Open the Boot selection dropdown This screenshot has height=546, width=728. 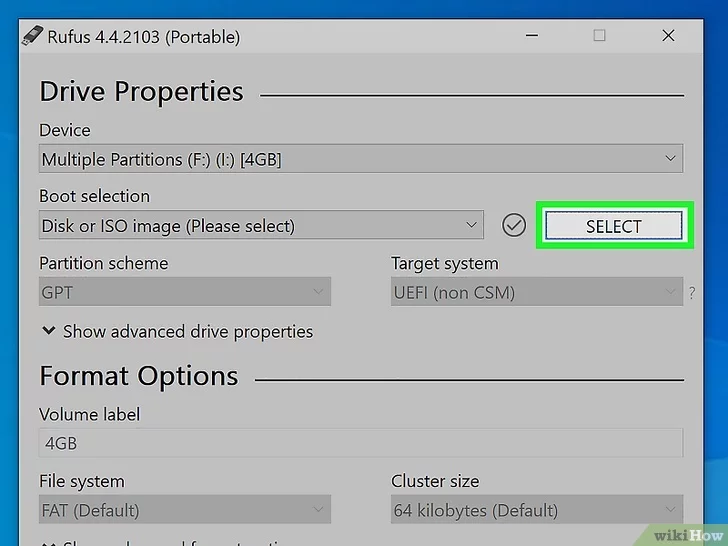pos(261,225)
